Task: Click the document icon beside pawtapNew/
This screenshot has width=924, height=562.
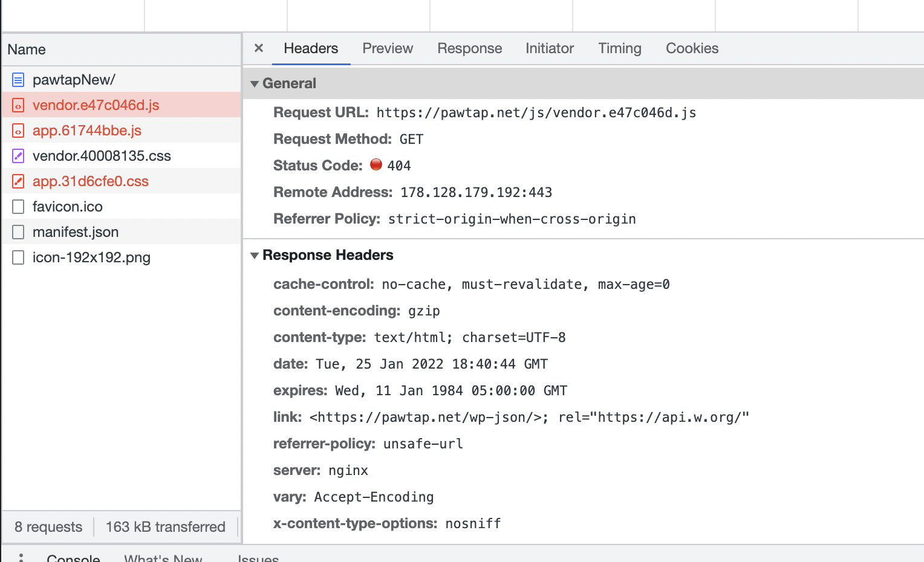Action: 18,80
